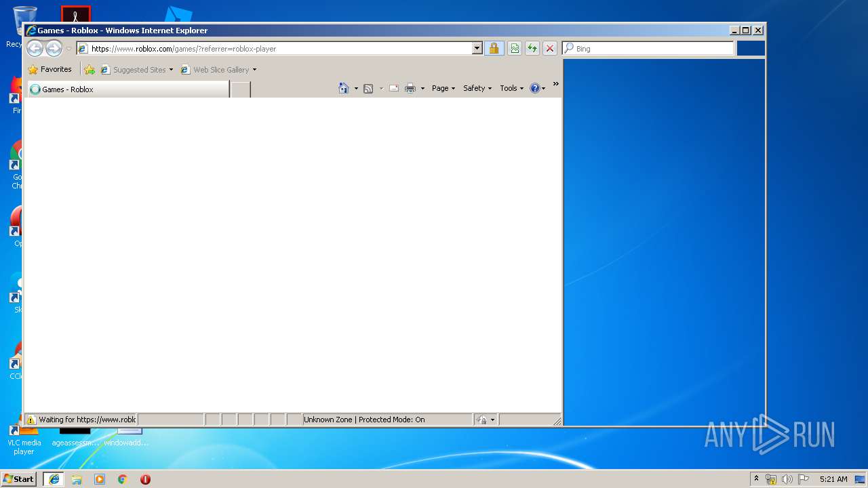This screenshot has width=868, height=488.
Task: Expand command bar overflow chevrons
Action: [x=555, y=84]
